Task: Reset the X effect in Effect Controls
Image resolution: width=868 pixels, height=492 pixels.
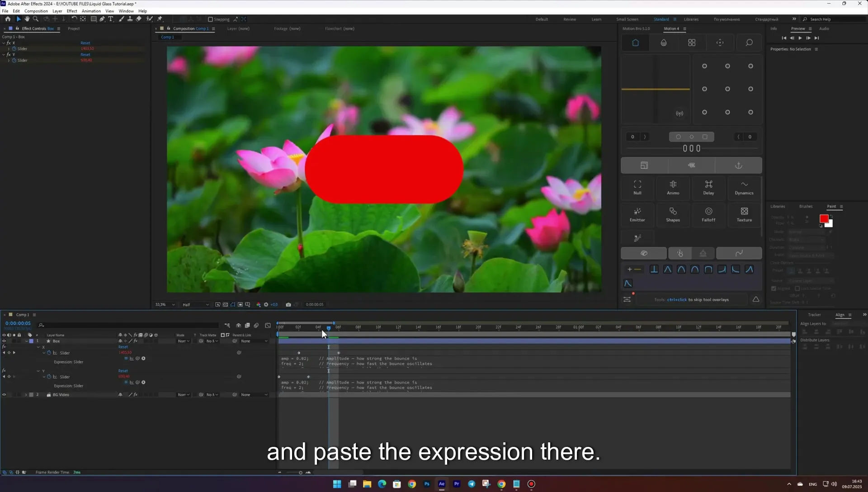Action: (85, 43)
